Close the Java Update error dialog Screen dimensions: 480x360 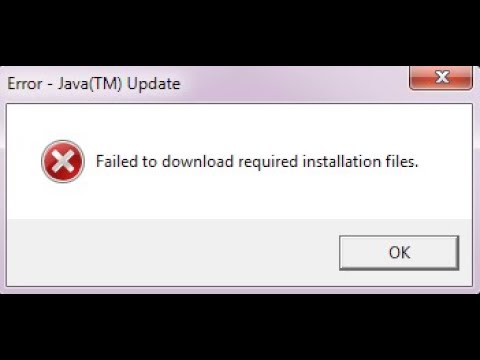click(x=441, y=78)
